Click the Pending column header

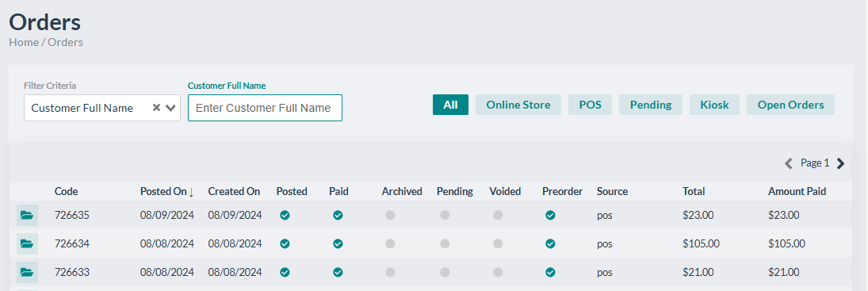click(455, 191)
